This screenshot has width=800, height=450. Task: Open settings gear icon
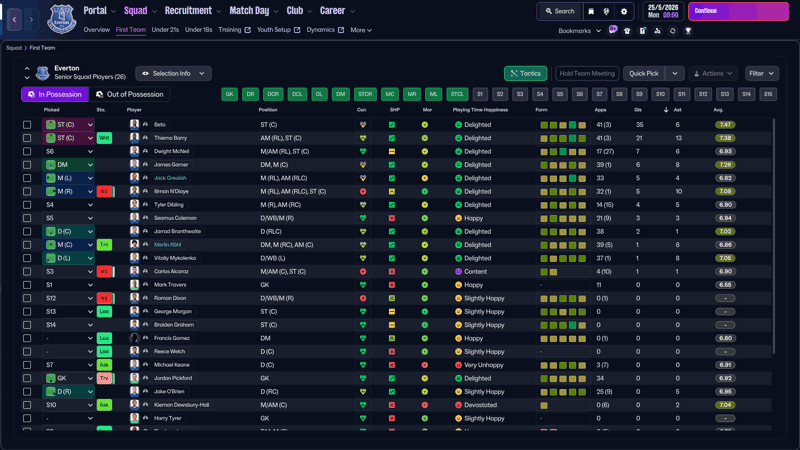623,11
